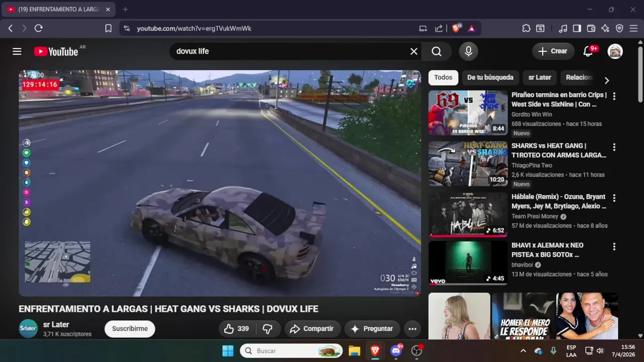This screenshot has height=362, width=644.
Task: Click the taskbar Buscar search box
Action: click(291, 351)
